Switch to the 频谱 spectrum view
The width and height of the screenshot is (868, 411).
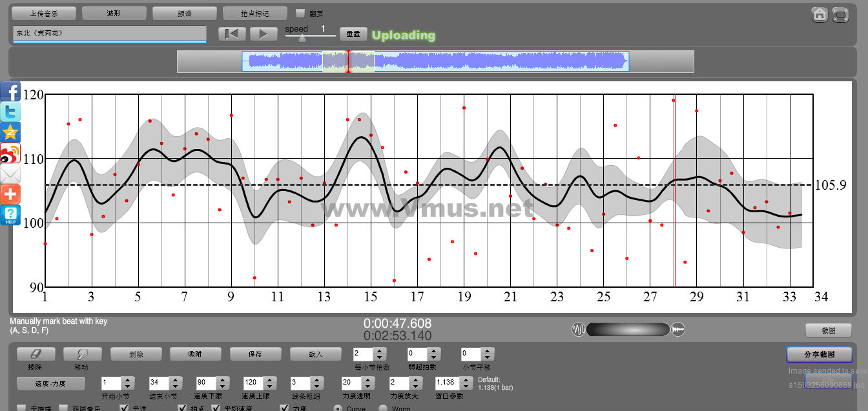(184, 13)
